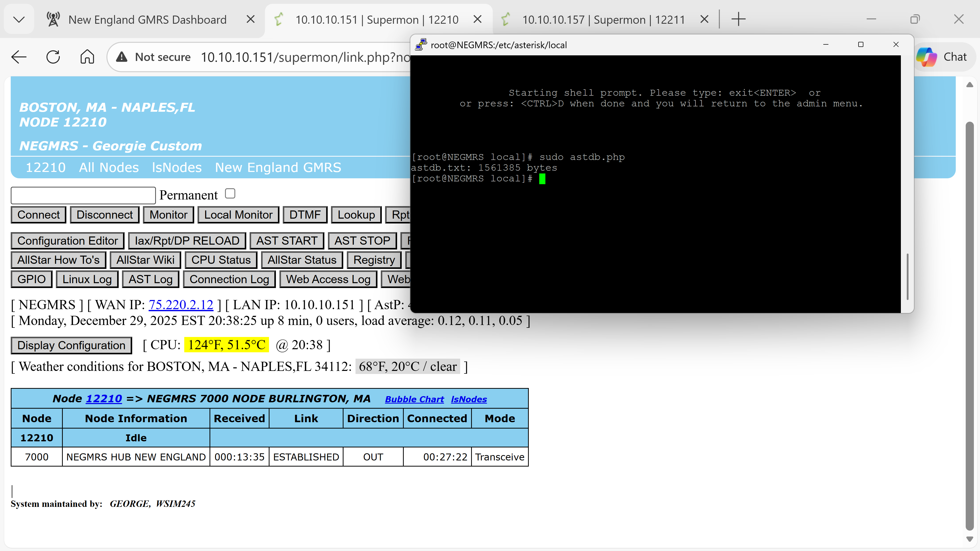
Task: Click the WAN IP 75.220.2.12 link
Action: pyautogui.click(x=181, y=305)
